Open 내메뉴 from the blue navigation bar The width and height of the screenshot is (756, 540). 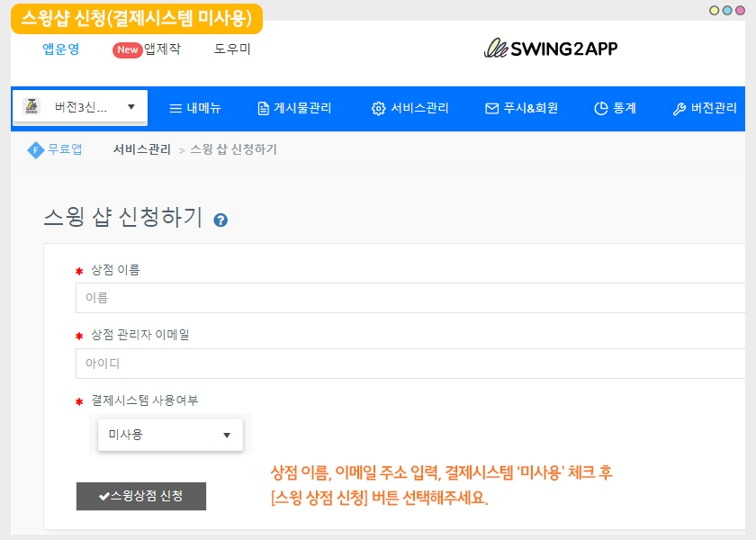[195, 108]
